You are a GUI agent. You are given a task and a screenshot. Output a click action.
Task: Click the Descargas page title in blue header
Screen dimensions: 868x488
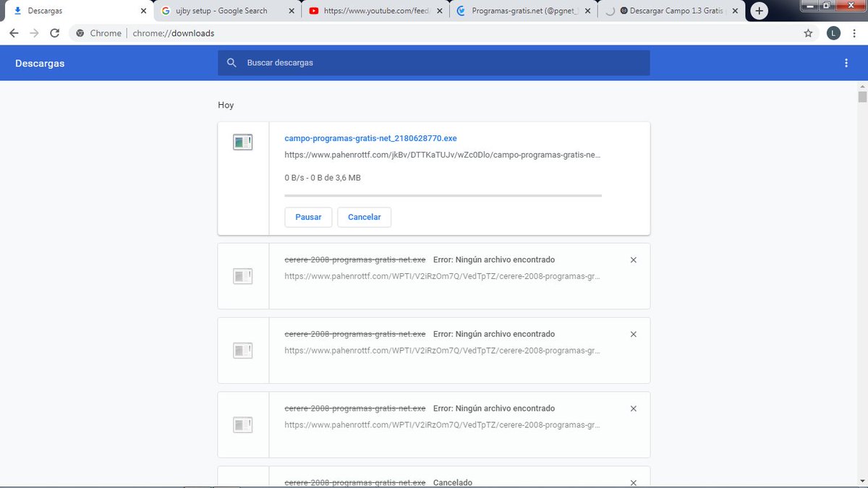(x=40, y=64)
